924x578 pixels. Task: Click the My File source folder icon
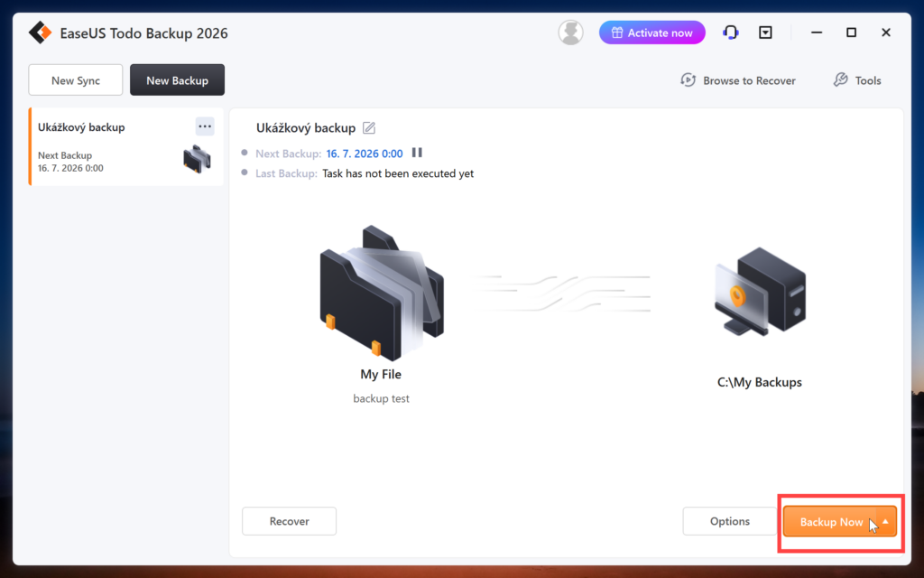(x=382, y=293)
